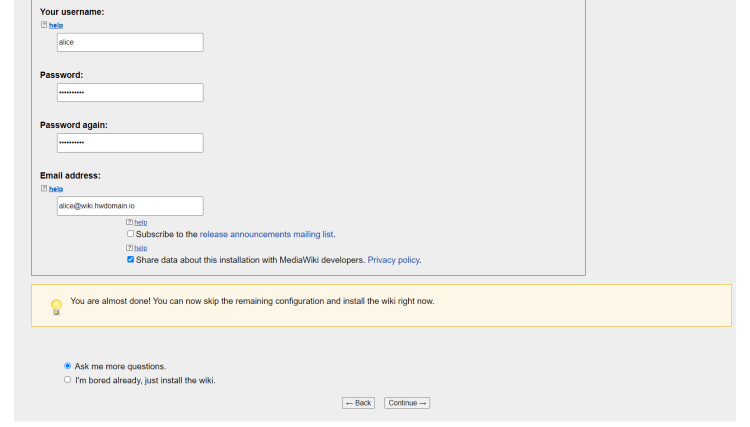Click into the Password field
This screenshot has width=750, height=427.
(130, 92)
